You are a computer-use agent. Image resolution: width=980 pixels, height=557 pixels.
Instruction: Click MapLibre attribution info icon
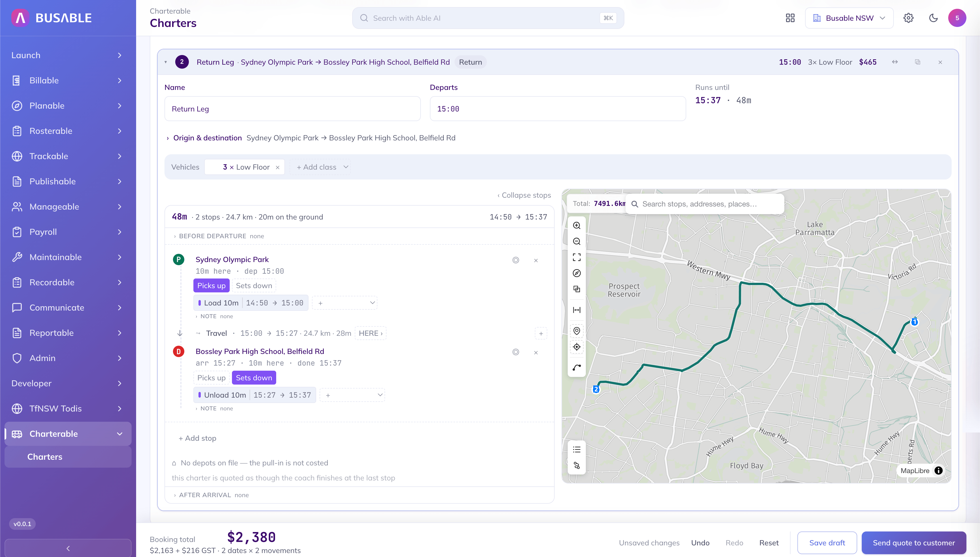938,471
